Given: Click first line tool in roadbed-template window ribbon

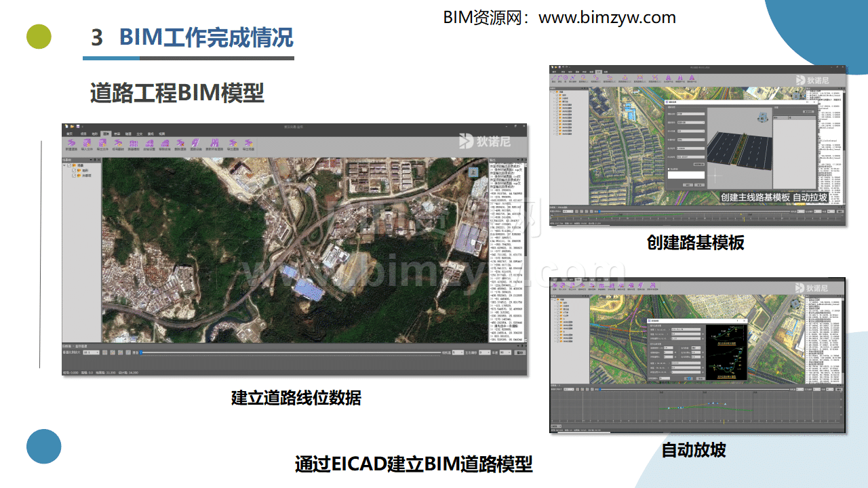Looking at the screenshot, I should click(x=553, y=78).
